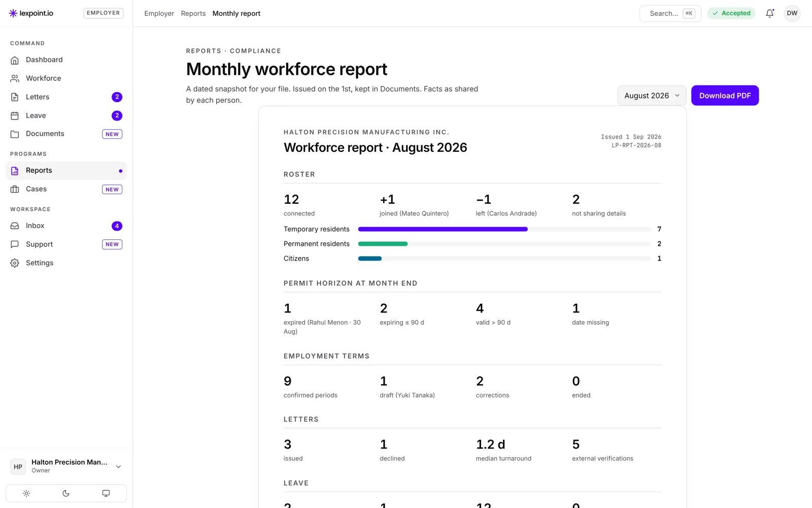Screen dimensions: 812x508
Task: Click the HP organization avatar
Action: 18,467
